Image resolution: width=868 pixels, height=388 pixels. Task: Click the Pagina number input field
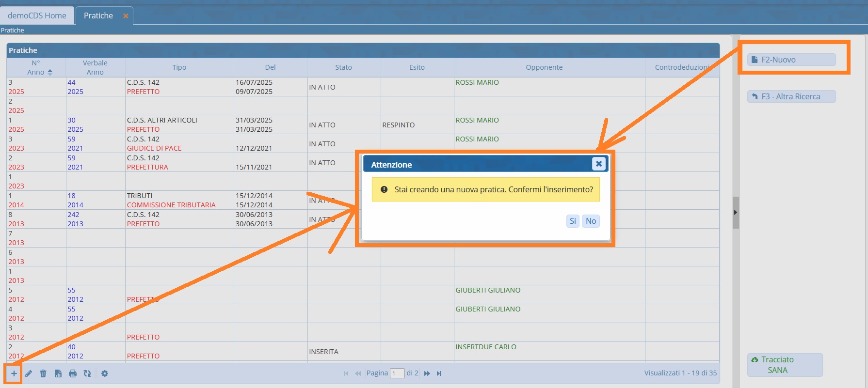[397, 373]
